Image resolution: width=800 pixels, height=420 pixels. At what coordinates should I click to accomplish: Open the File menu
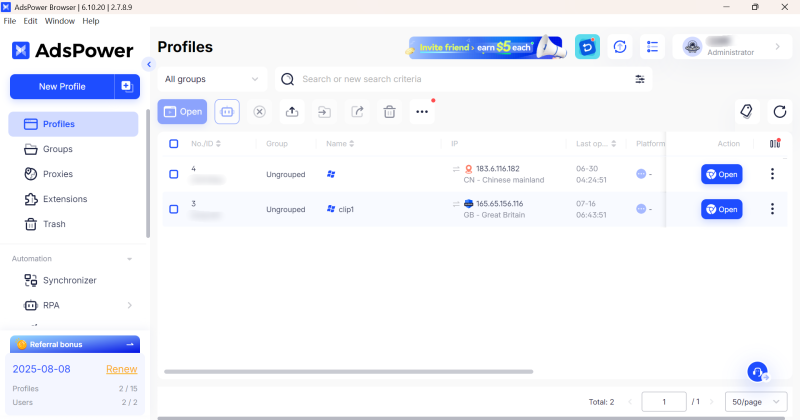pos(10,21)
